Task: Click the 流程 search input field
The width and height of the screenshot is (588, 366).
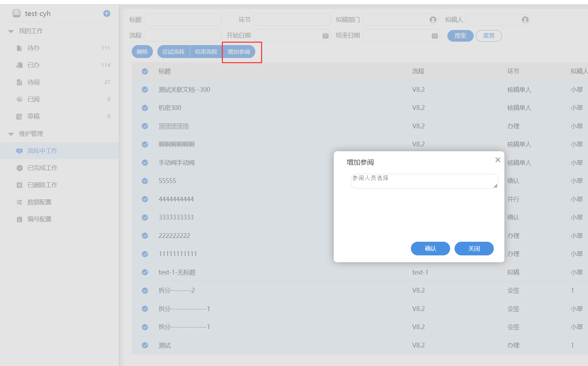Action: (x=183, y=36)
